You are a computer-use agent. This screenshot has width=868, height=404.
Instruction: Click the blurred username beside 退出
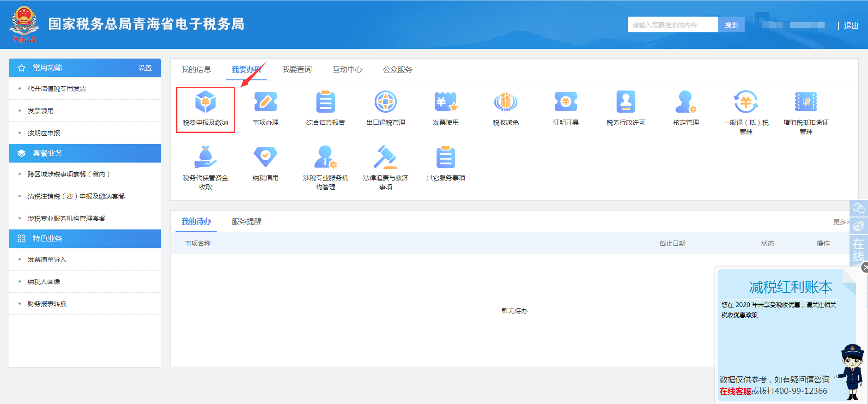click(793, 25)
